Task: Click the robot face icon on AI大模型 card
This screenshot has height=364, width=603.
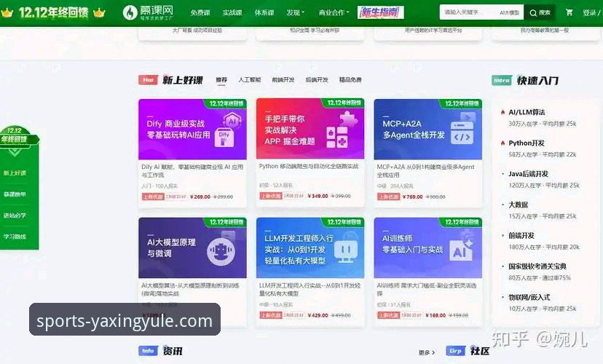Action: click(x=221, y=251)
